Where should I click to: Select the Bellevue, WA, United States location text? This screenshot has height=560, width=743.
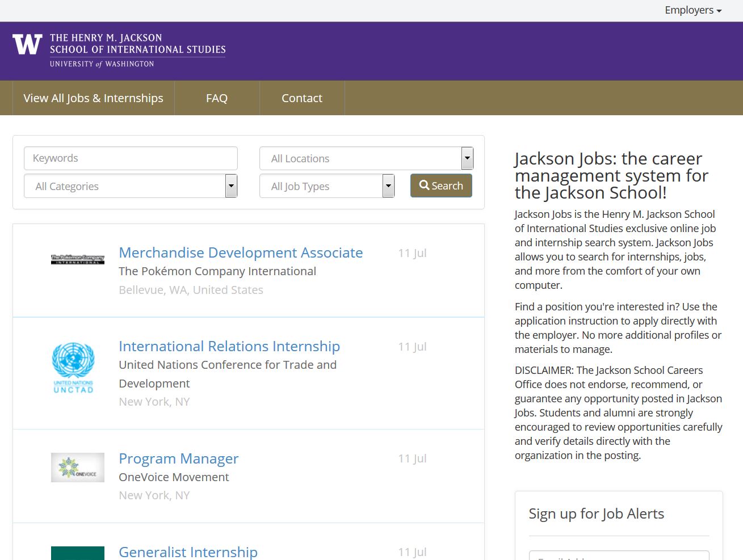191,290
